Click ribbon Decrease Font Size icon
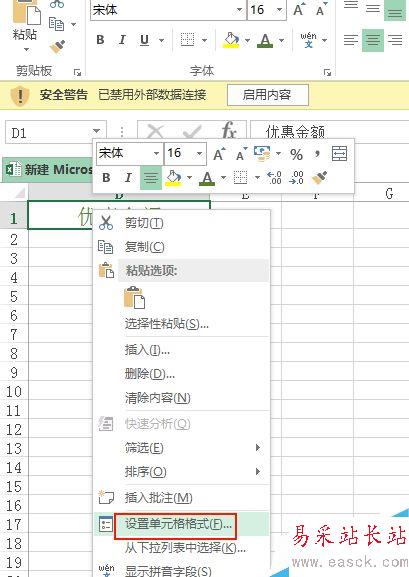The width and height of the screenshot is (409, 577). pyautogui.click(x=321, y=10)
